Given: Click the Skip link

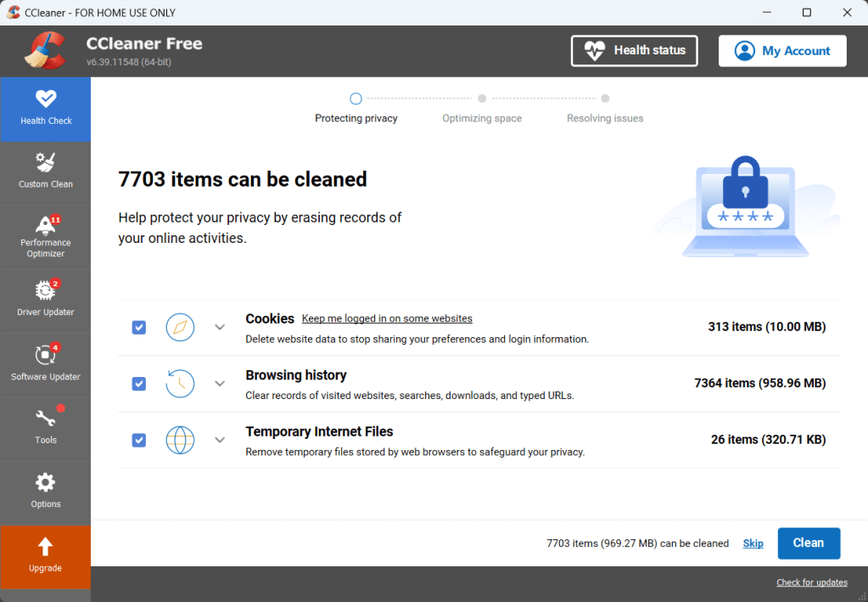Looking at the screenshot, I should [x=753, y=543].
